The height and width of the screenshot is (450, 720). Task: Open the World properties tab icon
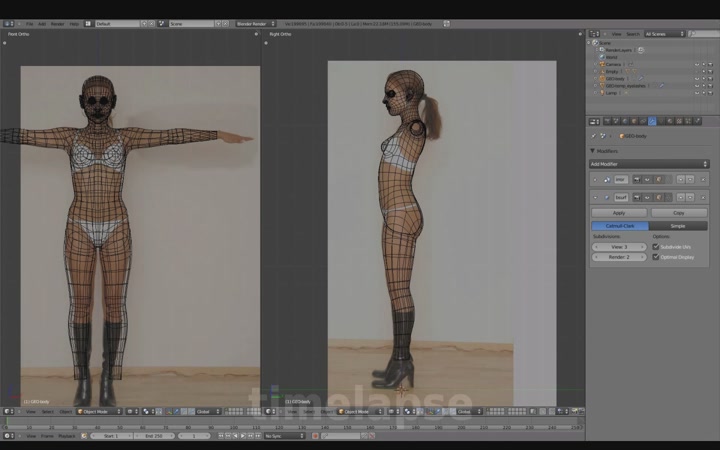tap(625, 121)
